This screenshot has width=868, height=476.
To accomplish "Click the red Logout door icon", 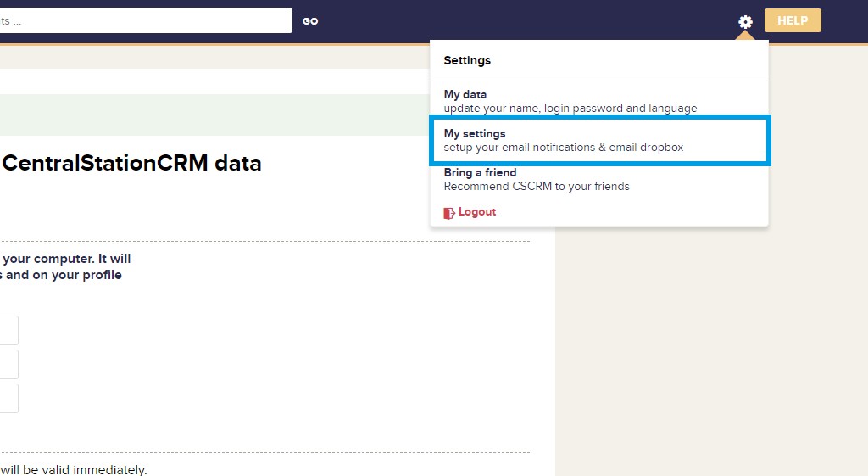I will pos(449,212).
